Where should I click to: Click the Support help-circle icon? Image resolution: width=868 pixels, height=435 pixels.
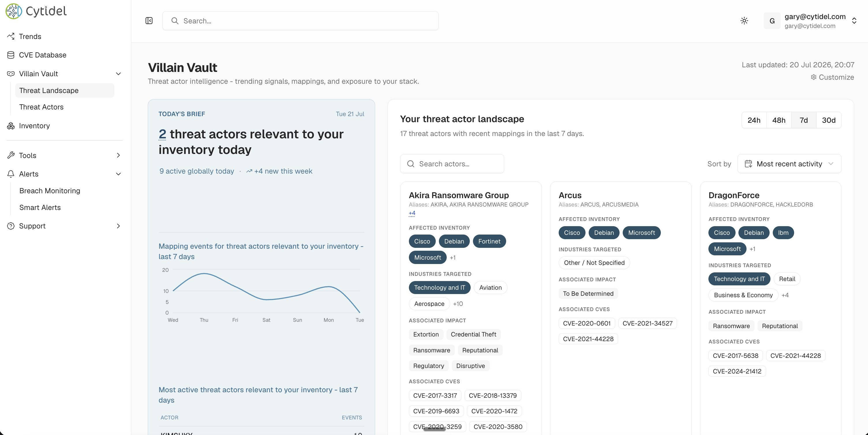(x=11, y=226)
